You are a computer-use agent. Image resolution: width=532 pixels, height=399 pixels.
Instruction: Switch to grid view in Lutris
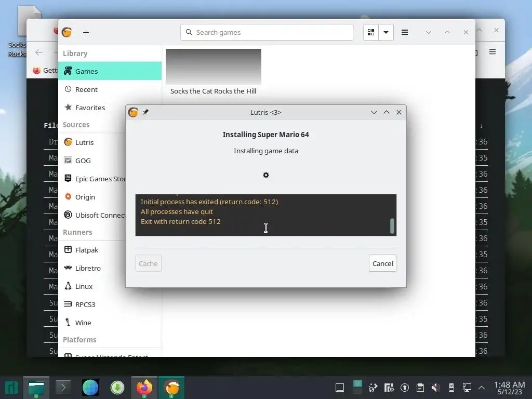(371, 32)
